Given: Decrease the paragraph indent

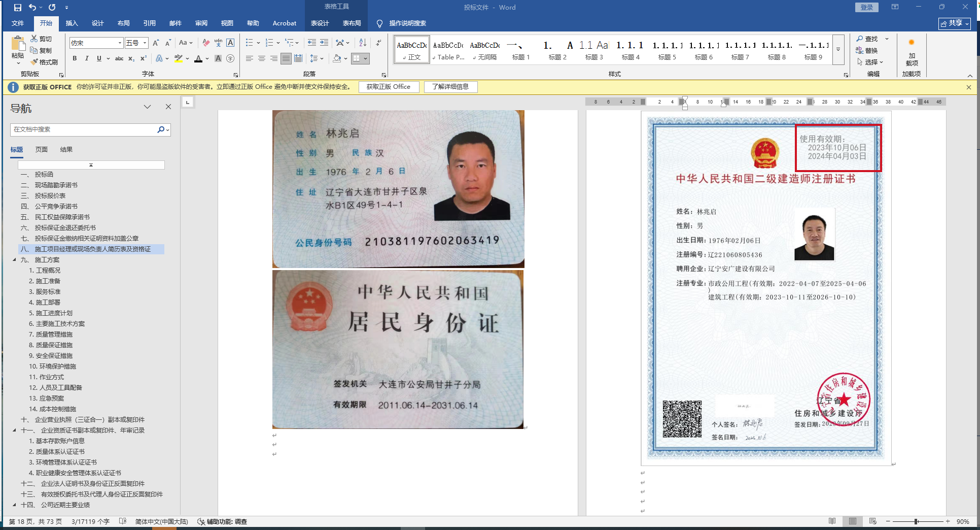Looking at the screenshot, I should pos(312,43).
